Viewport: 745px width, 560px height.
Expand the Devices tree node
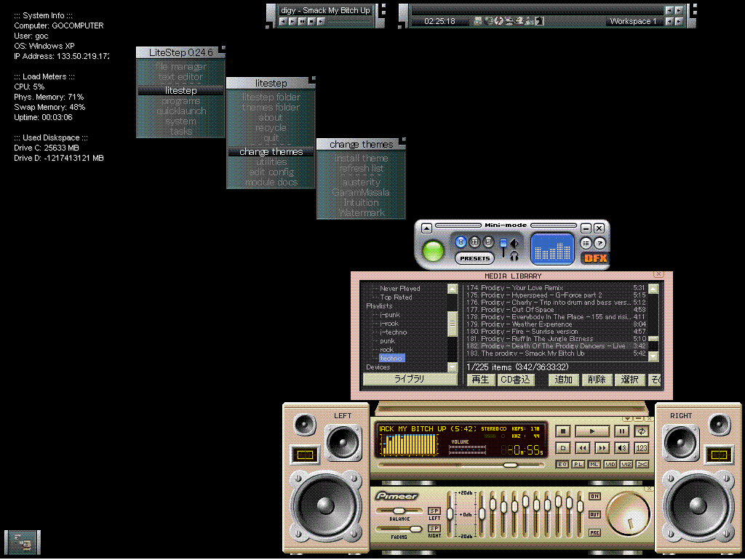coord(378,367)
